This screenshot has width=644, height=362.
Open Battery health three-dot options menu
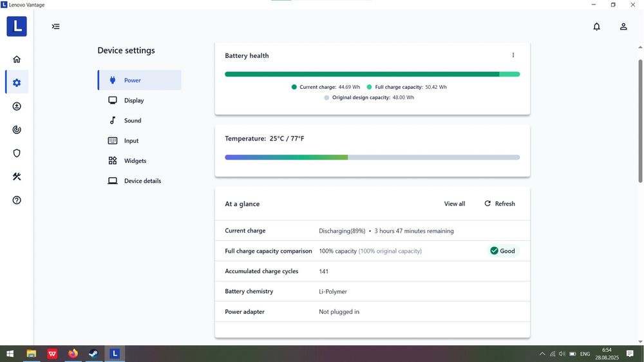pos(513,55)
